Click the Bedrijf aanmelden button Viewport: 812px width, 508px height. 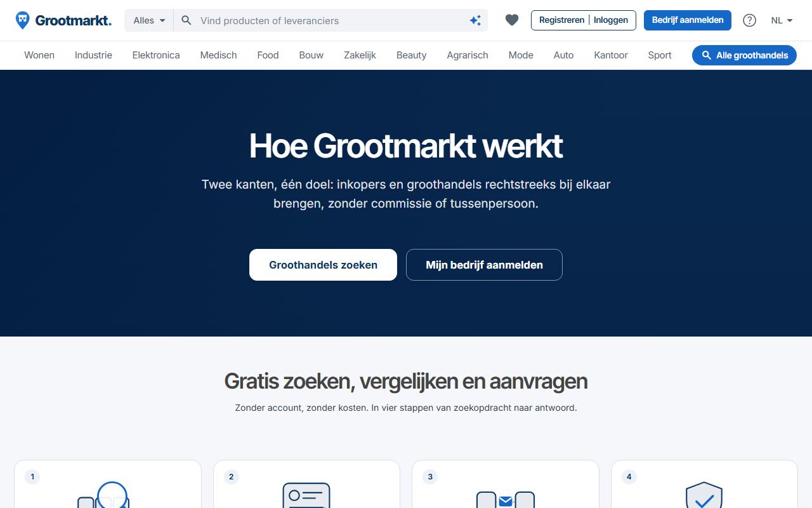[x=688, y=20]
